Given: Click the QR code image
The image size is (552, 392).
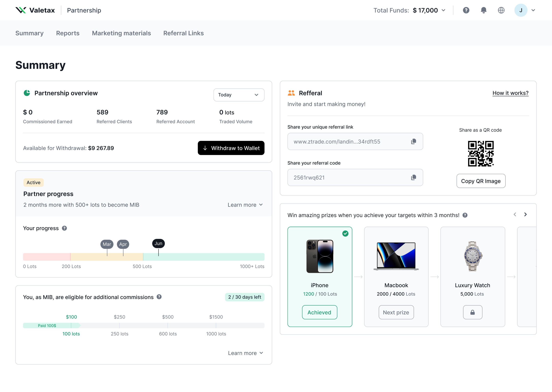Looking at the screenshot, I should pos(480,153).
